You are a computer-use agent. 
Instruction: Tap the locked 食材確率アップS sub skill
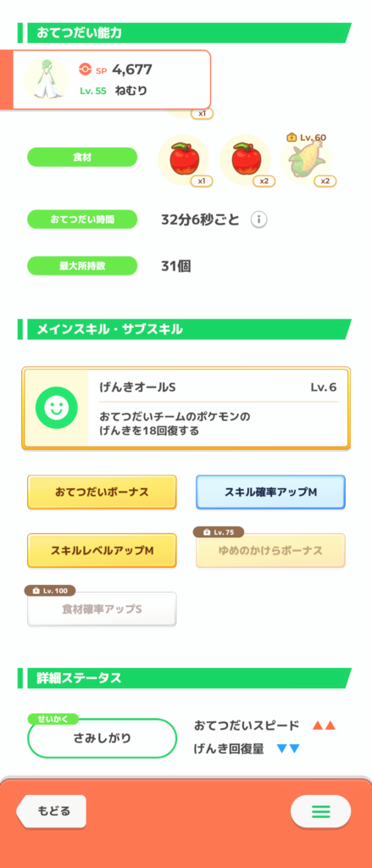(x=102, y=609)
